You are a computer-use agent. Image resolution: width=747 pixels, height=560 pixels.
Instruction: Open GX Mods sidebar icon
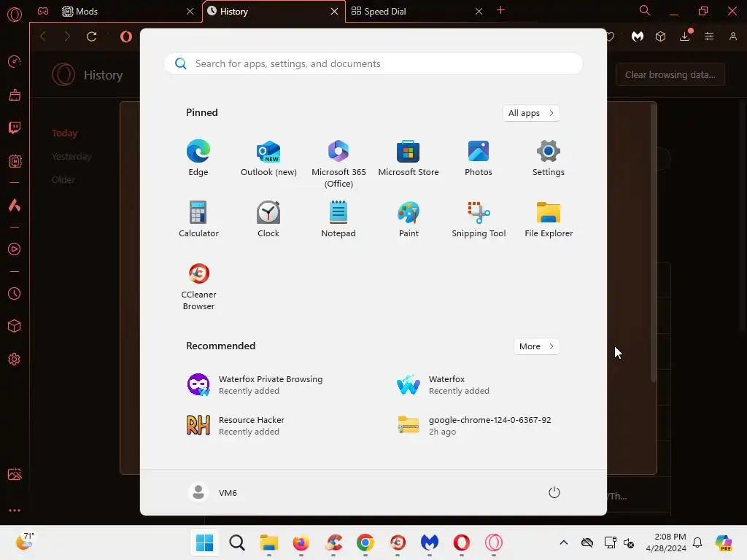coord(15,161)
